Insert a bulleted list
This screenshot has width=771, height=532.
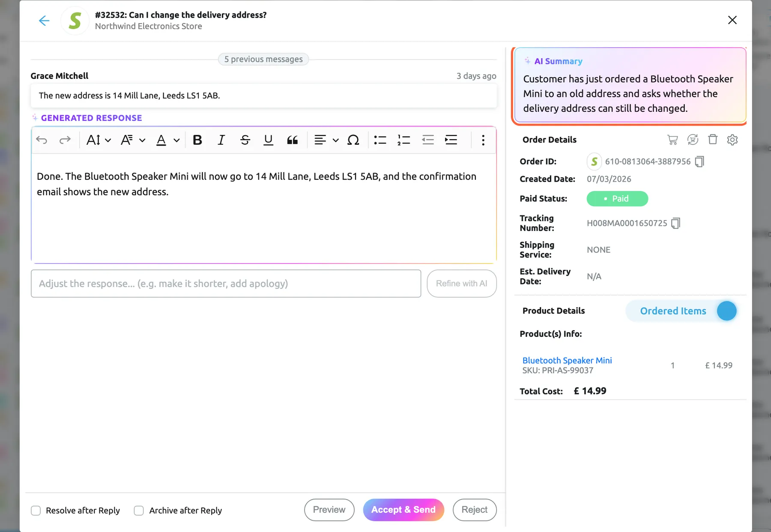(380, 140)
